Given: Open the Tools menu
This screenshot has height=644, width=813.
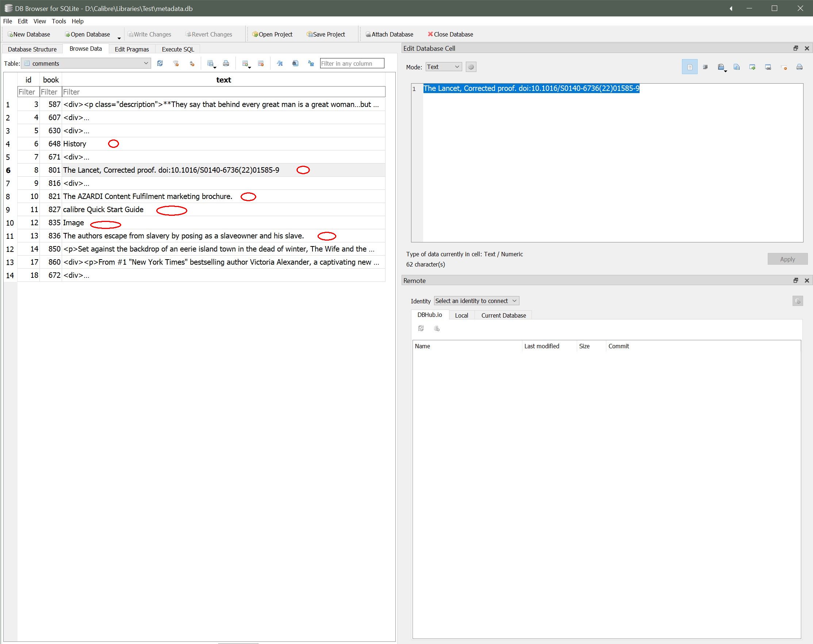Looking at the screenshot, I should point(58,21).
